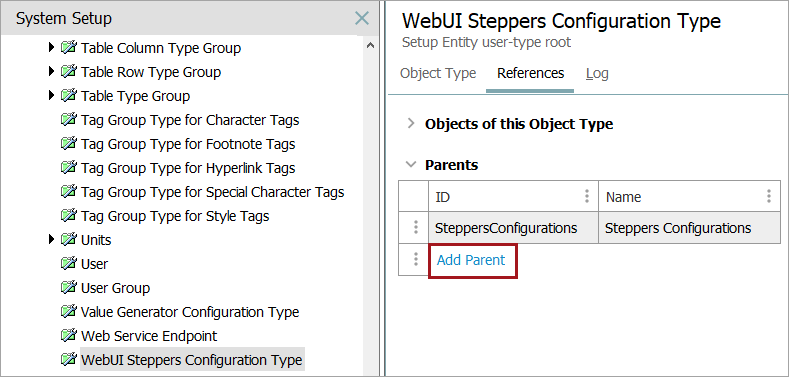Open row menu for SteppersConfigurations
Screen dimensions: 789x377
pos(416,228)
